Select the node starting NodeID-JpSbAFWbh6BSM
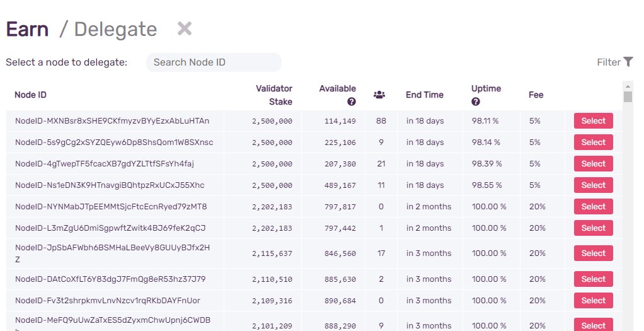 pyautogui.click(x=593, y=253)
